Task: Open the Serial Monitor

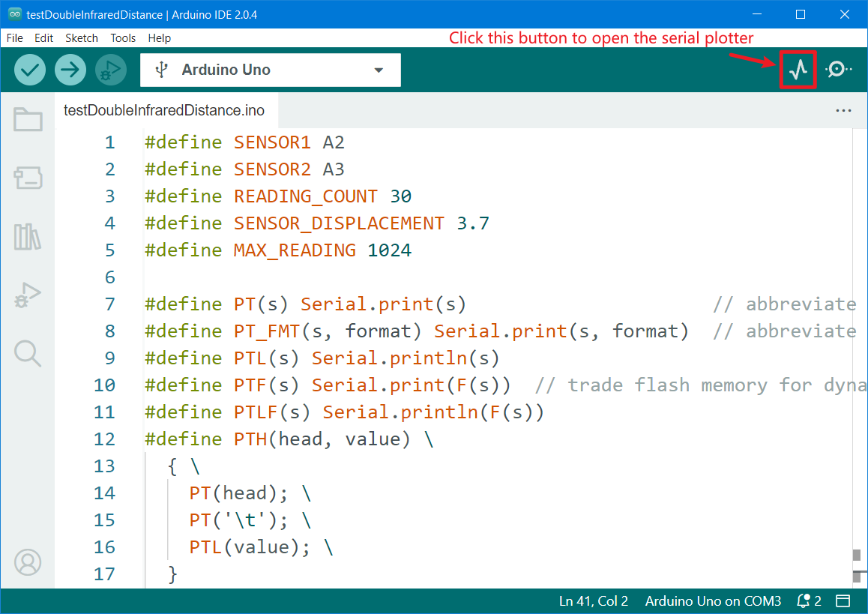Action: tap(838, 69)
